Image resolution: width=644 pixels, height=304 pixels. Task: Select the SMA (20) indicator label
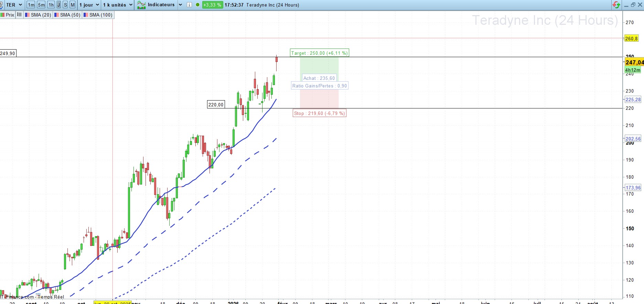[41, 15]
